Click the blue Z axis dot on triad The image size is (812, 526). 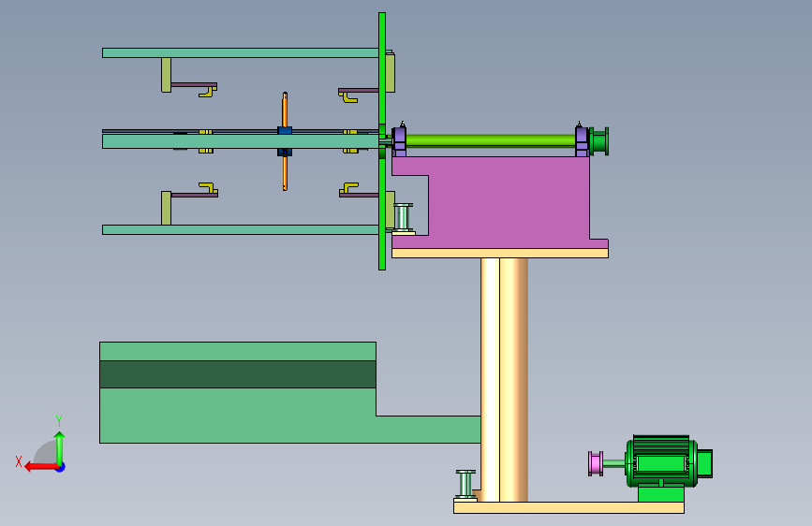(61, 467)
